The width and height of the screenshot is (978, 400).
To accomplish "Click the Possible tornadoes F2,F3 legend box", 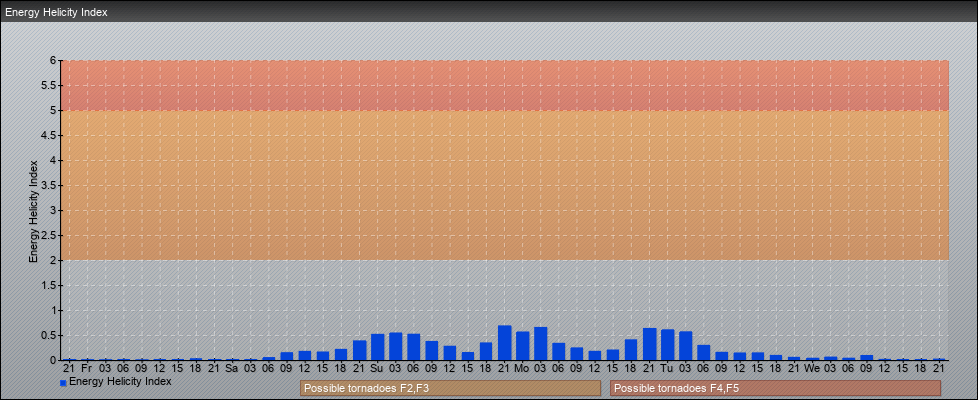I will pos(450,388).
